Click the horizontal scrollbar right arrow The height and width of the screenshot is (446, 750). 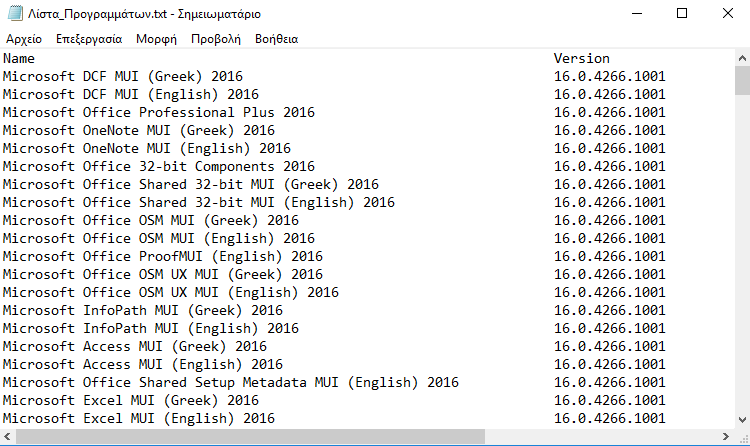coord(726,436)
